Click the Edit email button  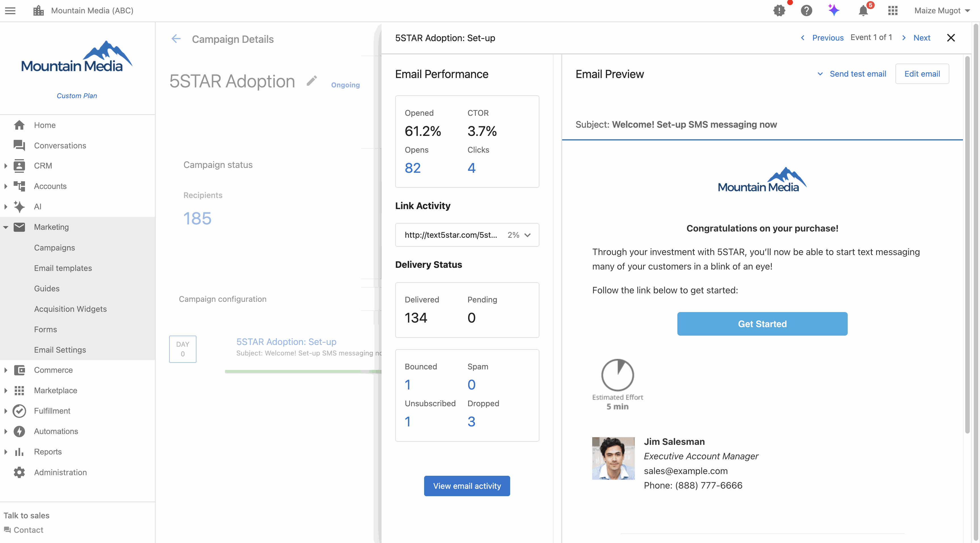click(x=922, y=74)
